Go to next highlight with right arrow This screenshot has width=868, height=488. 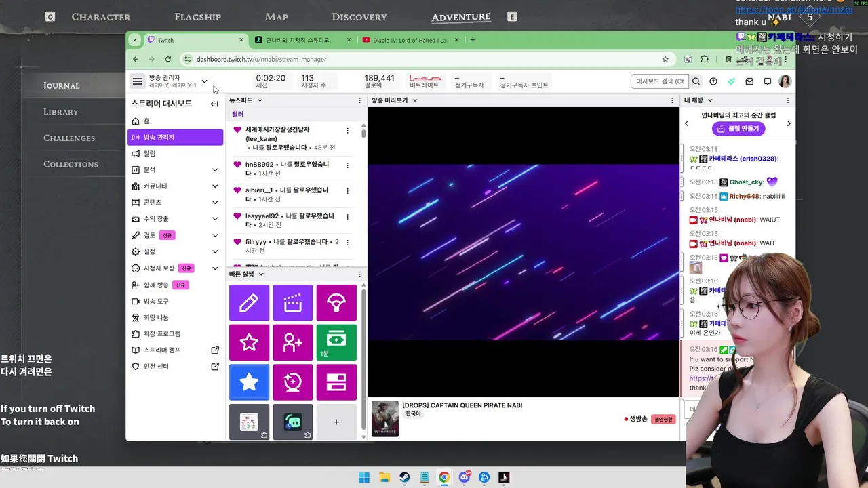[x=789, y=123]
